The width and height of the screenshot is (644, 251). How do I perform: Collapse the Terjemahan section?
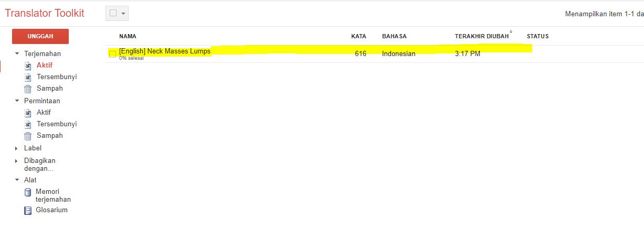17,53
